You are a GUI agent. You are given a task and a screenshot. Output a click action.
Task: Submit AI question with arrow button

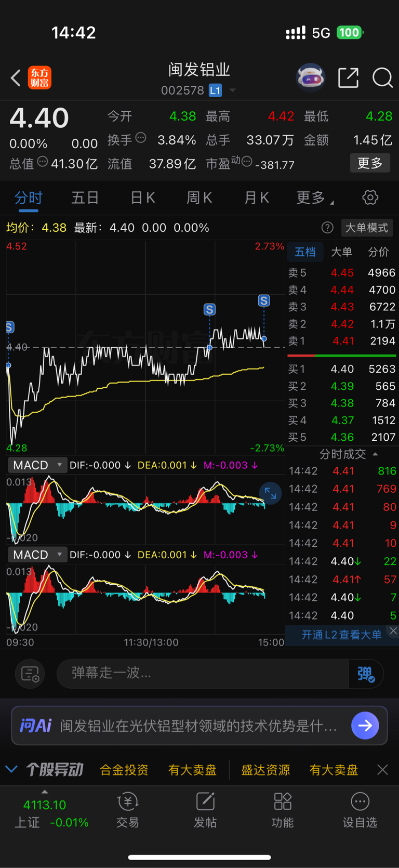pos(365,726)
